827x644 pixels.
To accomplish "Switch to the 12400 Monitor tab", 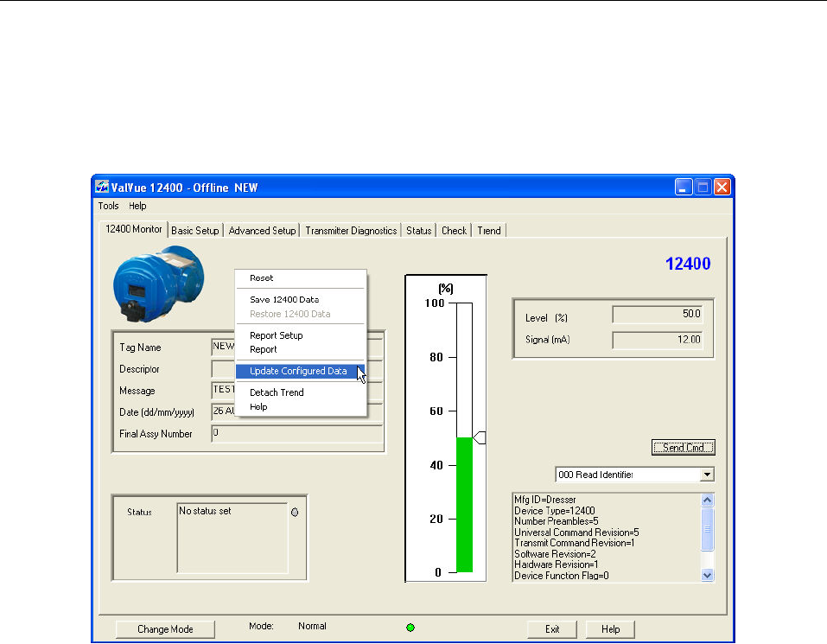I will point(133,229).
